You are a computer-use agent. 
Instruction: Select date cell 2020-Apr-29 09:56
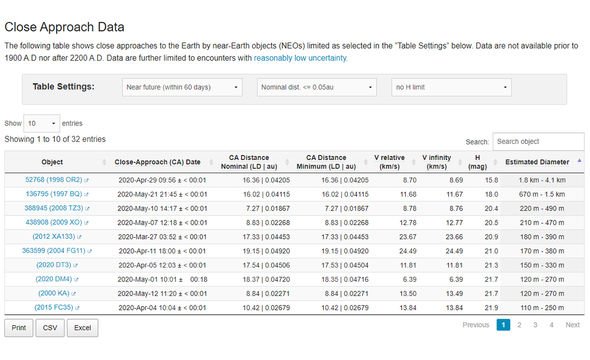click(x=162, y=181)
